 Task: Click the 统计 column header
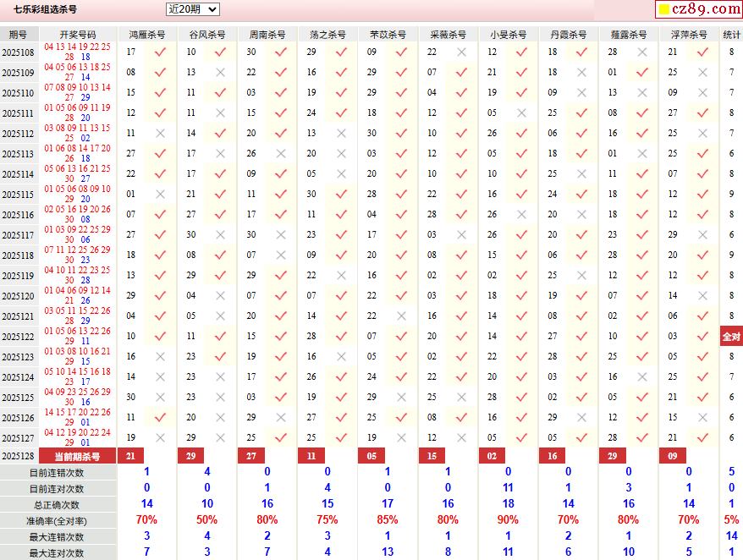pos(731,35)
